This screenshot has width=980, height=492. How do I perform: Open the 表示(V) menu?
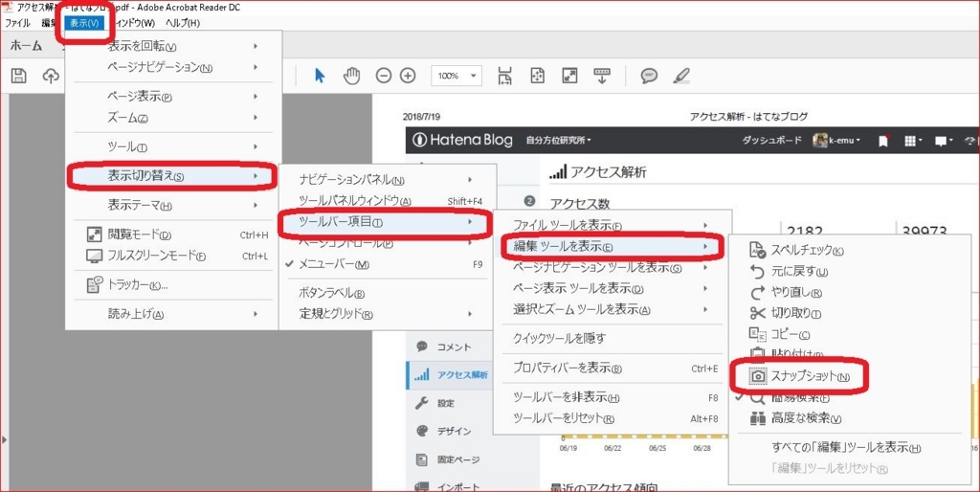(84, 23)
